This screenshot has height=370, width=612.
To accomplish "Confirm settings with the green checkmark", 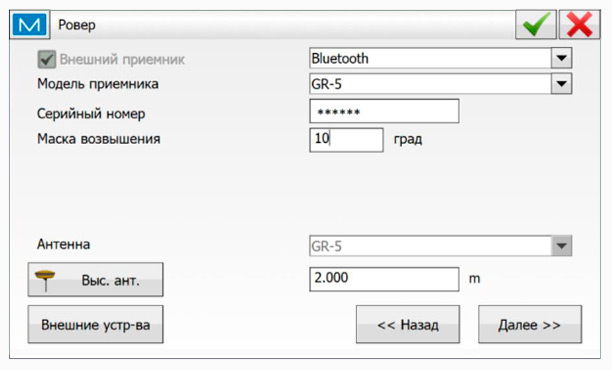I will tap(536, 25).
